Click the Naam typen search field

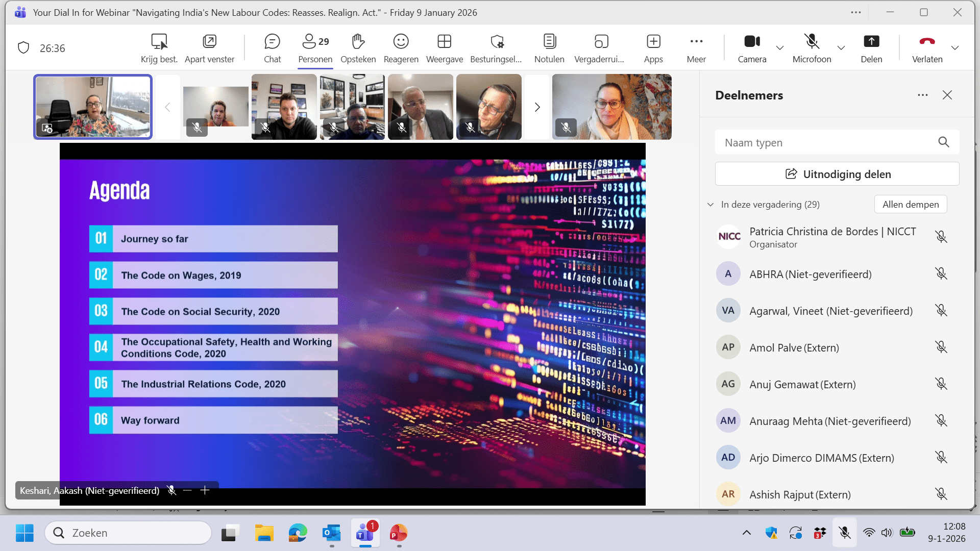(827, 143)
